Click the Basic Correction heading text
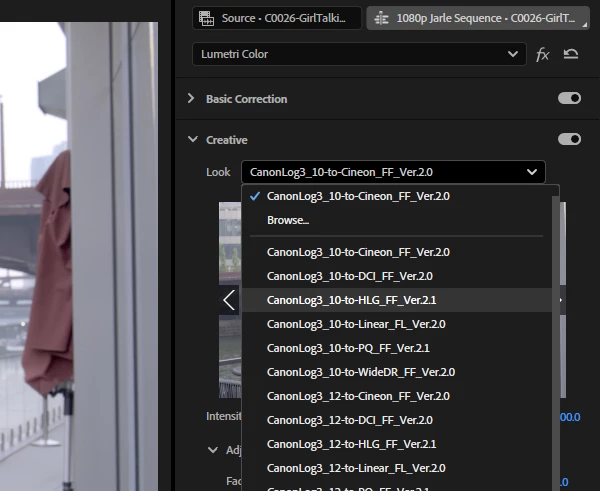 point(246,99)
